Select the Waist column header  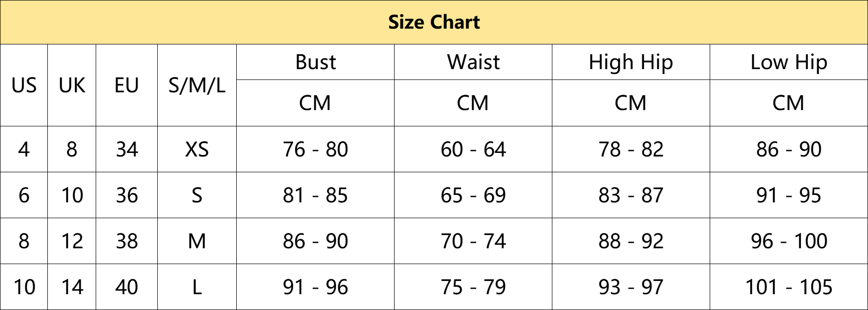[x=473, y=62]
